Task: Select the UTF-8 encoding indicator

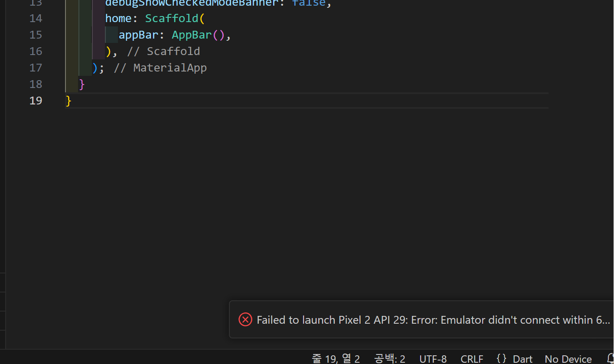Action: tap(433, 359)
